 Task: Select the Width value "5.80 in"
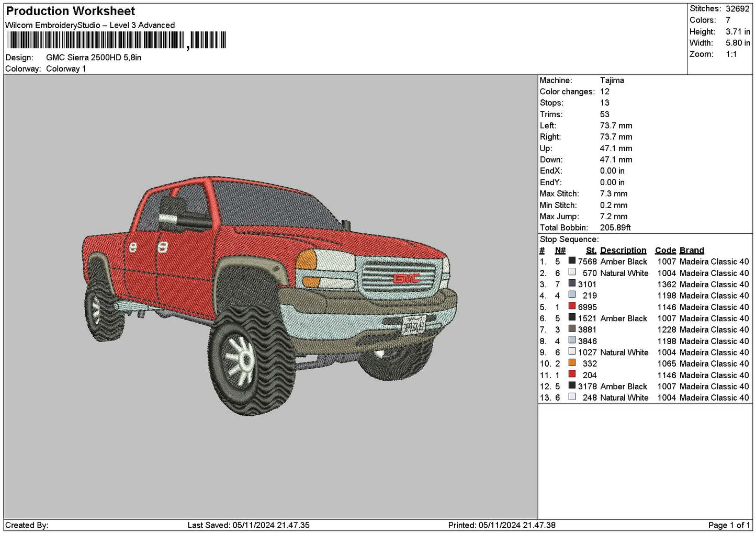click(738, 43)
